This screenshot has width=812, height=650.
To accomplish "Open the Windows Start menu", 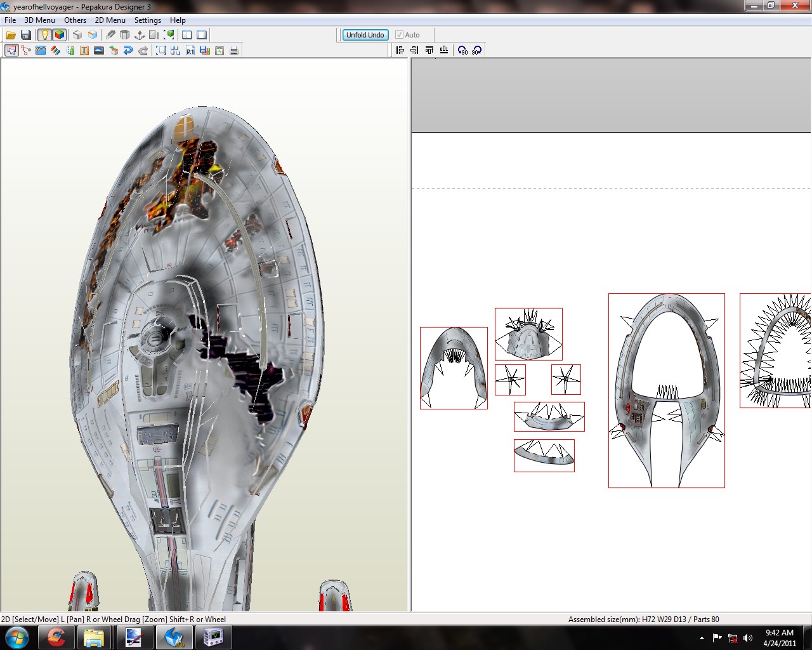I will click(18, 637).
